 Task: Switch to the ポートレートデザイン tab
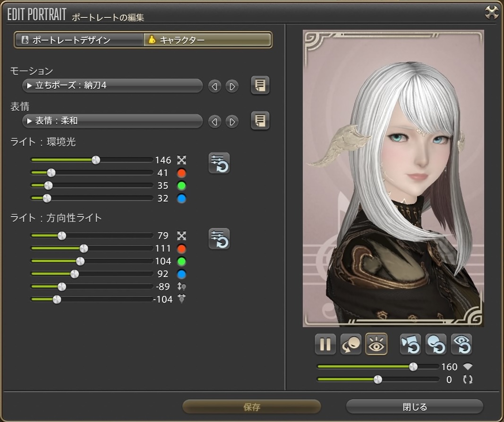[79, 40]
